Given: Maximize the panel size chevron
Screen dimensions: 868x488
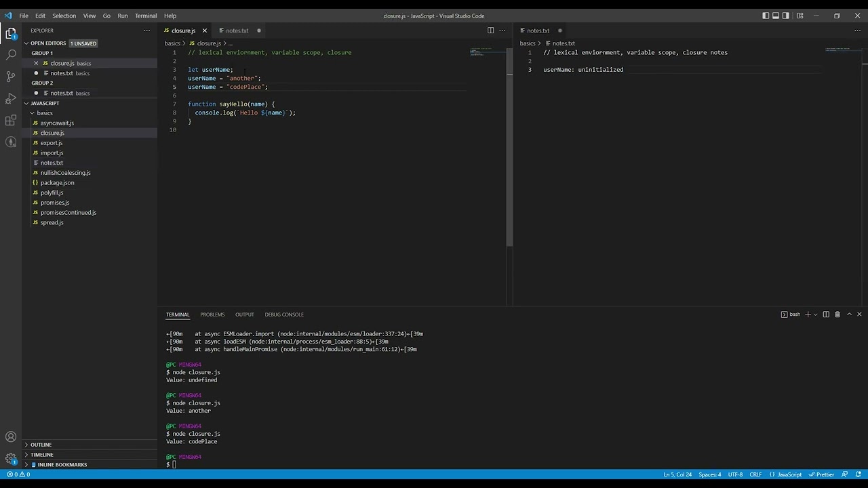Looking at the screenshot, I should [x=849, y=314].
